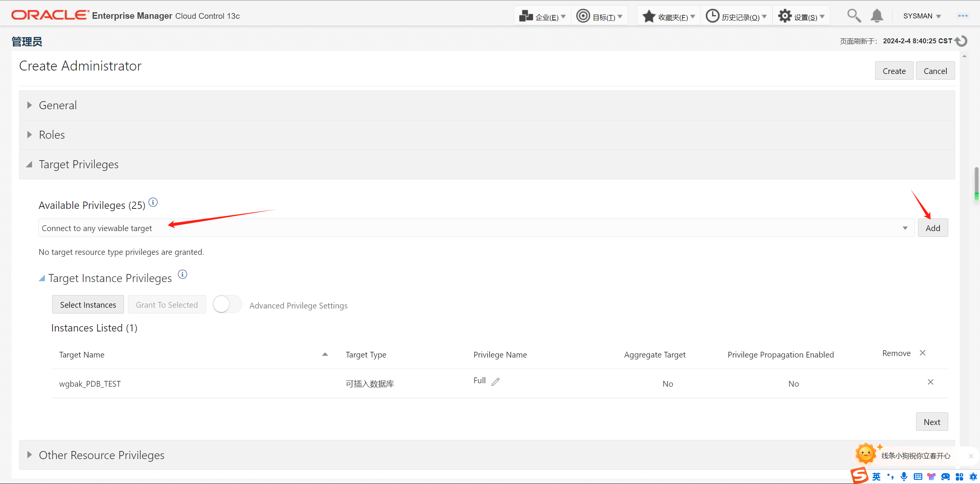Click info icon beside Target Instance Privileges
Viewport: 980px width, 484px height.
[183, 274]
